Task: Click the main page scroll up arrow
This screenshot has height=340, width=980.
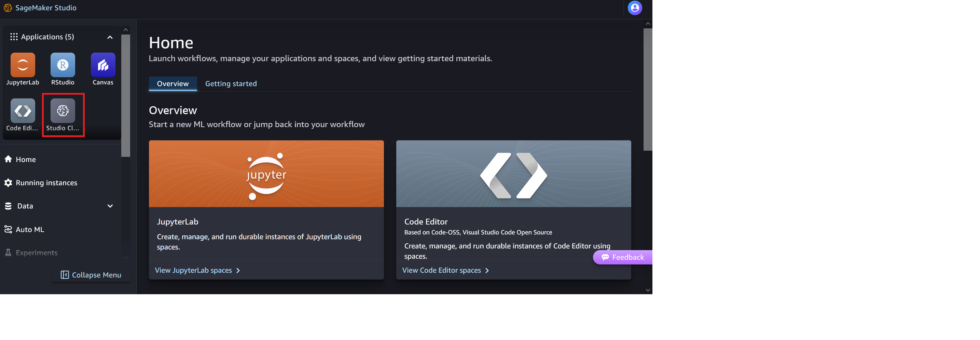Action: click(x=648, y=24)
